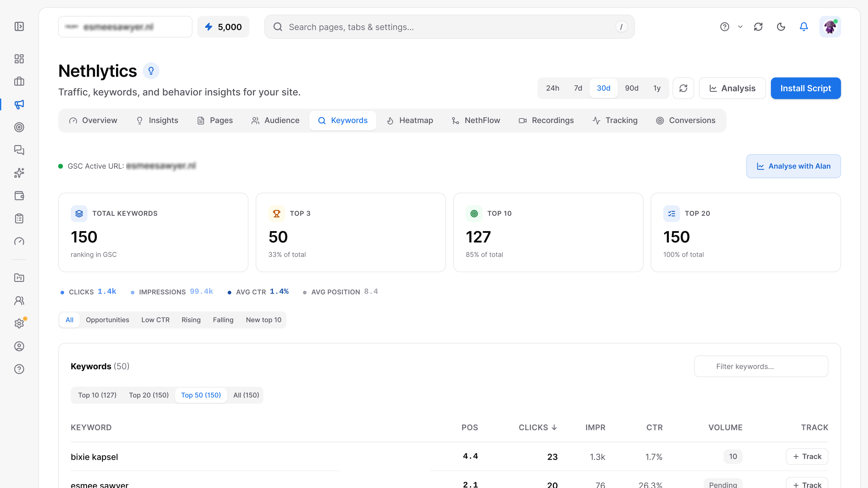Open the settings gear icon in sidebar
Screen dimensions: 868x488
(x=19, y=323)
